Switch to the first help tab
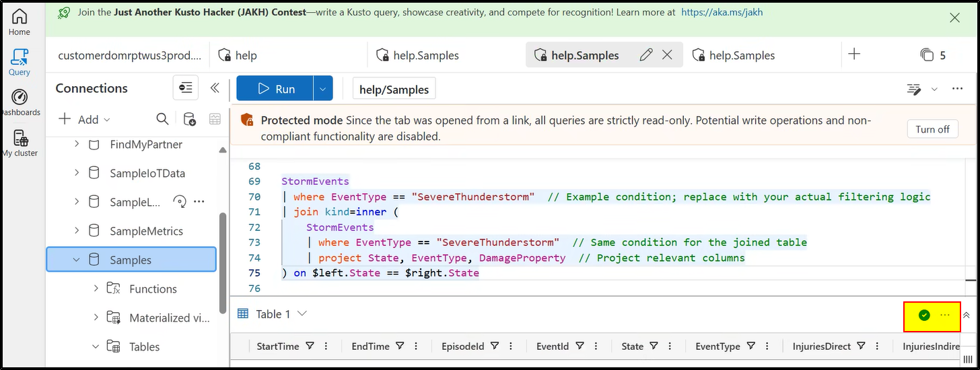Image resolution: width=980 pixels, height=370 pixels. (288, 55)
